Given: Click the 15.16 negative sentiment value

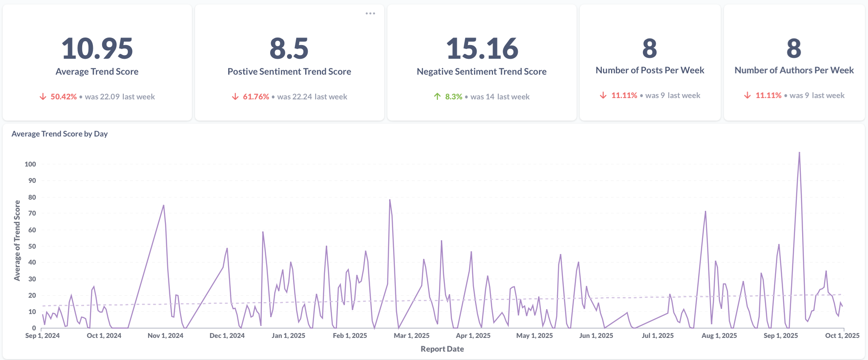Looking at the screenshot, I should [482, 49].
